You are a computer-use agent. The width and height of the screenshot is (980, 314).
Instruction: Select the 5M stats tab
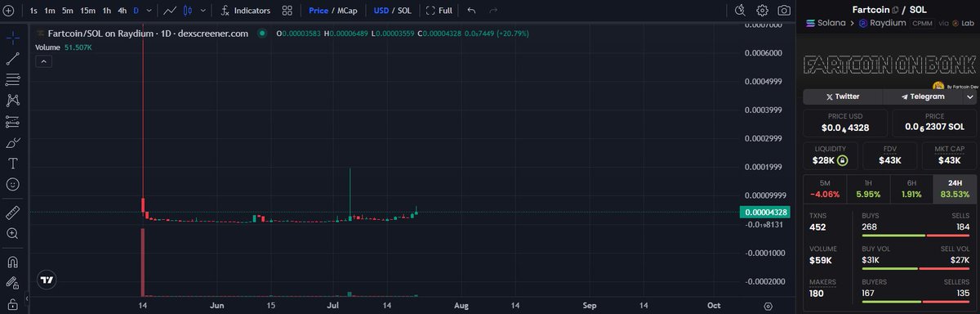(824, 189)
